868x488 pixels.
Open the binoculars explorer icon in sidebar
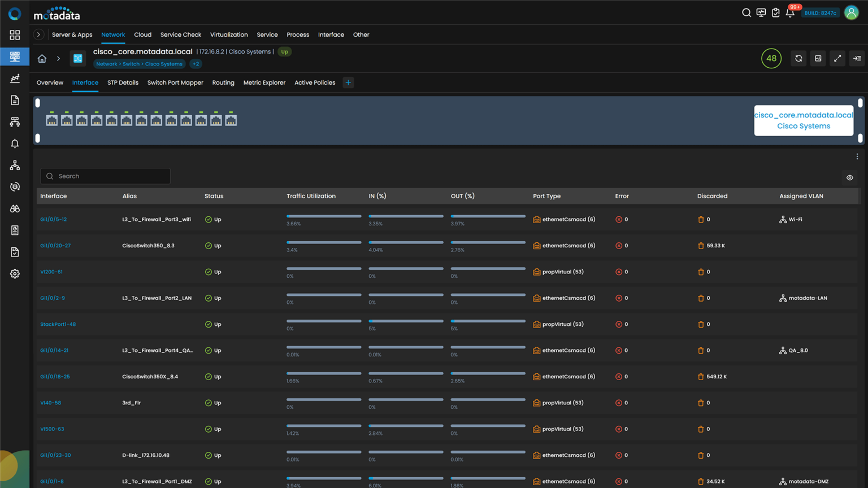point(15,208)
